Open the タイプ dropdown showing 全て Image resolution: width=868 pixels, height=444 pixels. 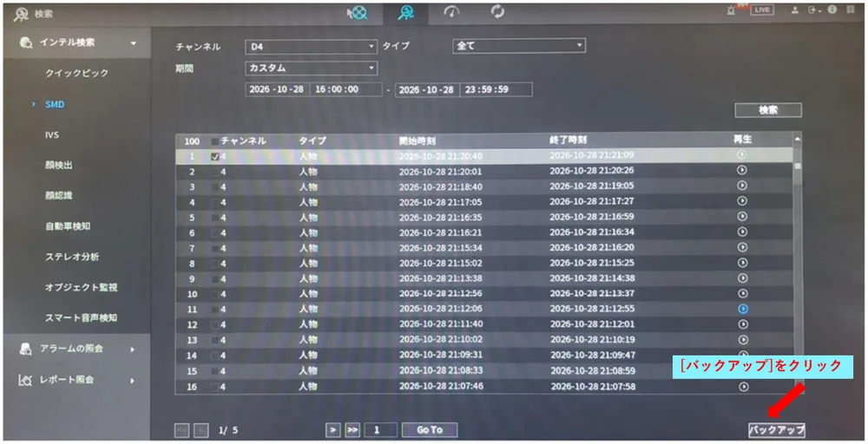pos(519,46)
